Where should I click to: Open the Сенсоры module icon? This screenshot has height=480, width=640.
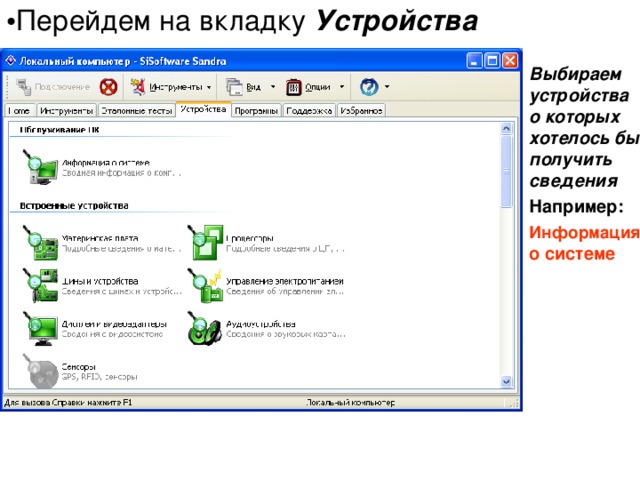(40, 371)
